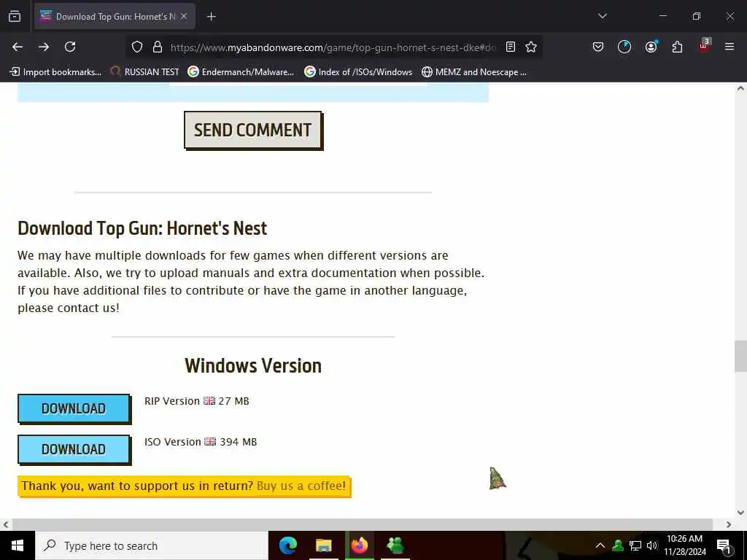Open uBlock Origin extension icon
The height and width of the screenshot is (560, 747).
pyautogui.click(x=704, y=46)
